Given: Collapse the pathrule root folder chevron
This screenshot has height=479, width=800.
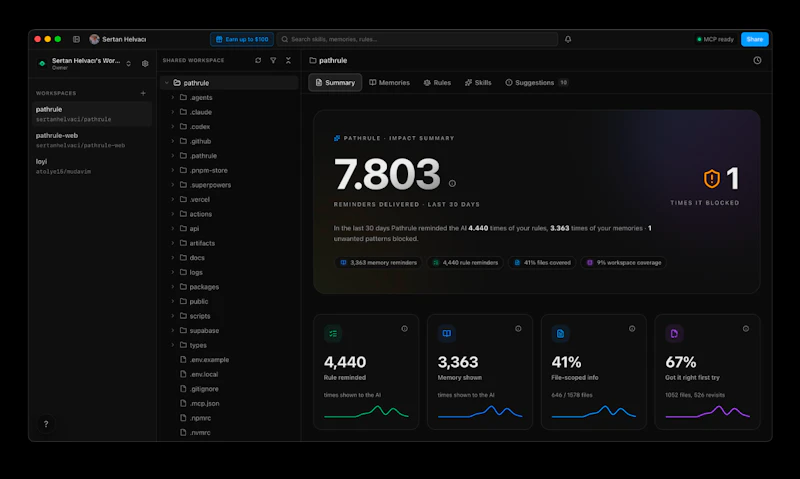Looking at the screenshot, I should coord(167,83).
